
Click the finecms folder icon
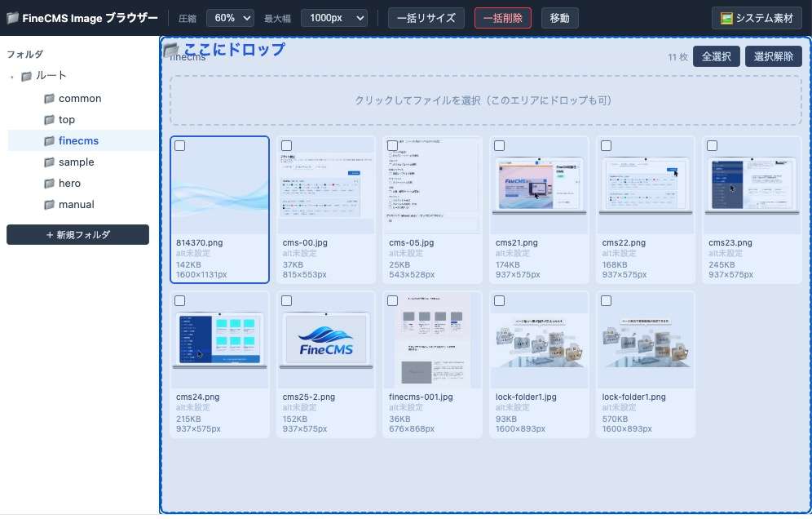(x=49, y=141)
